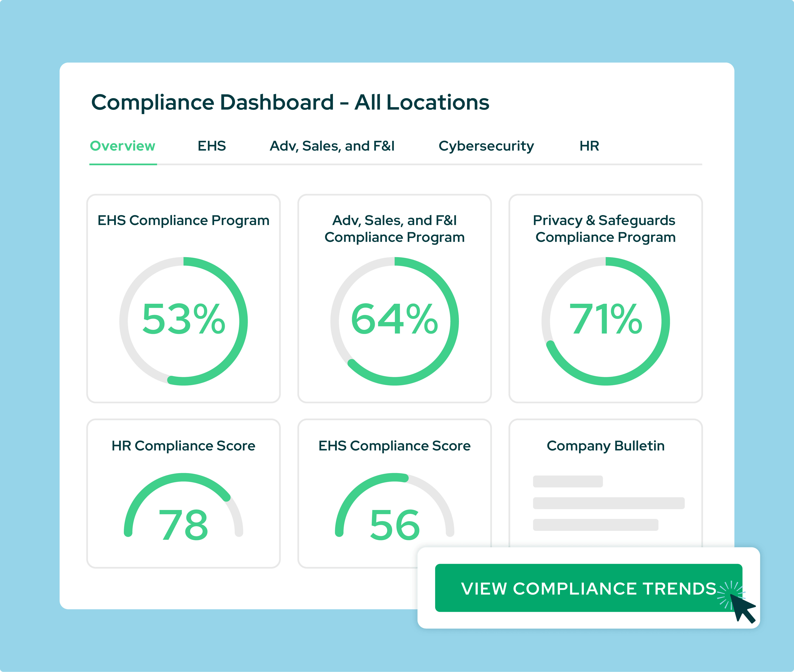Click the HR Compliance Score gauge showing 78

coord(184,507)
